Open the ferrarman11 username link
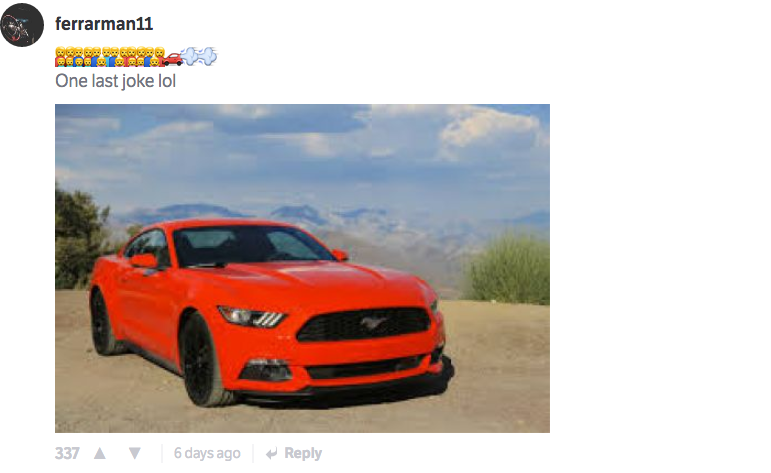The height and width of the screenshot is (473, 771). (104, 24)
